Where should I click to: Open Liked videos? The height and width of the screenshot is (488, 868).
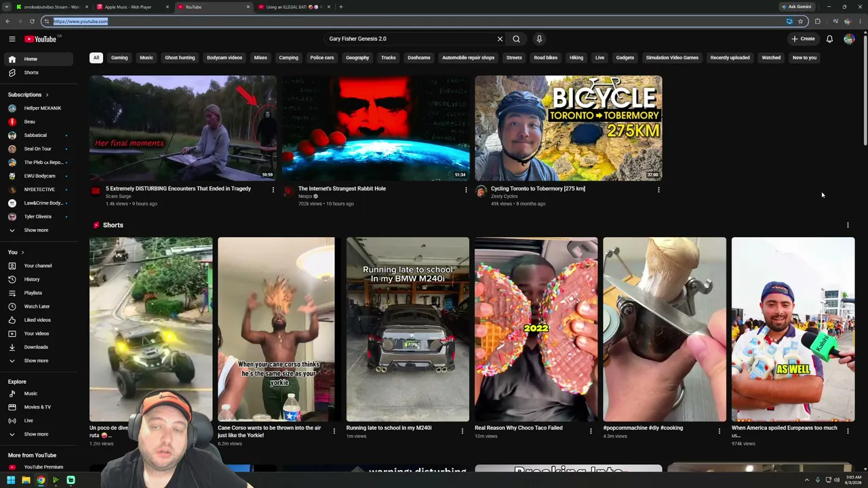pos(38,320)
